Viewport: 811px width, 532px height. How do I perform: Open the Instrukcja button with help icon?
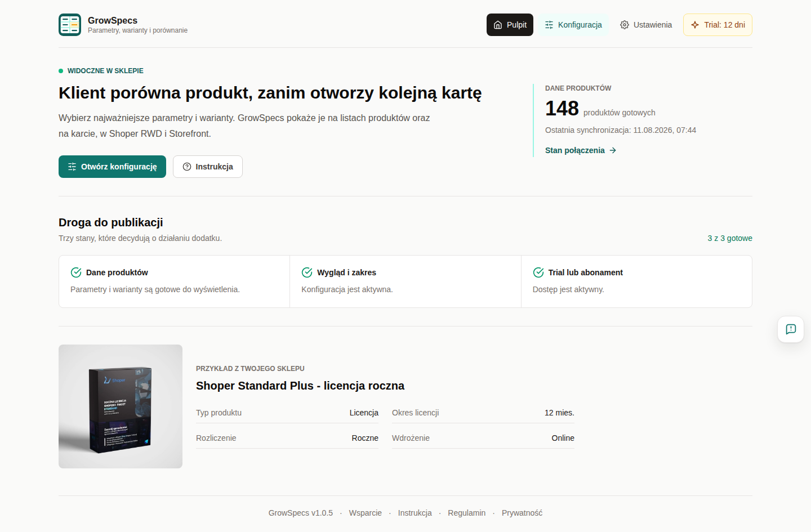[x=208, y=167]
